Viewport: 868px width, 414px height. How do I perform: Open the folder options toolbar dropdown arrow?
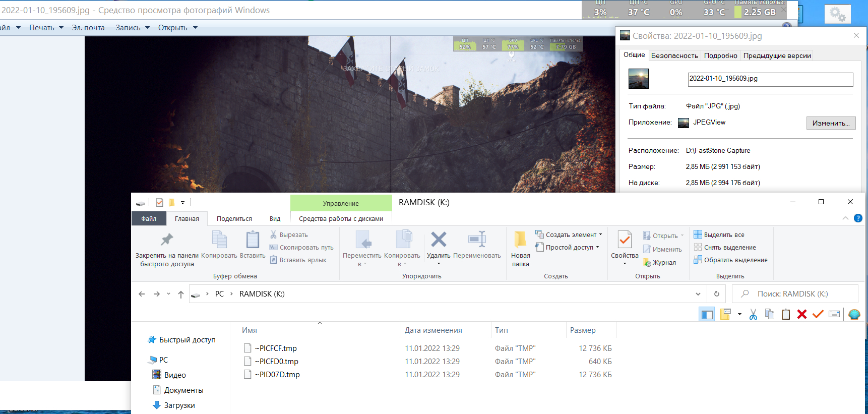[x=739, y=314]
